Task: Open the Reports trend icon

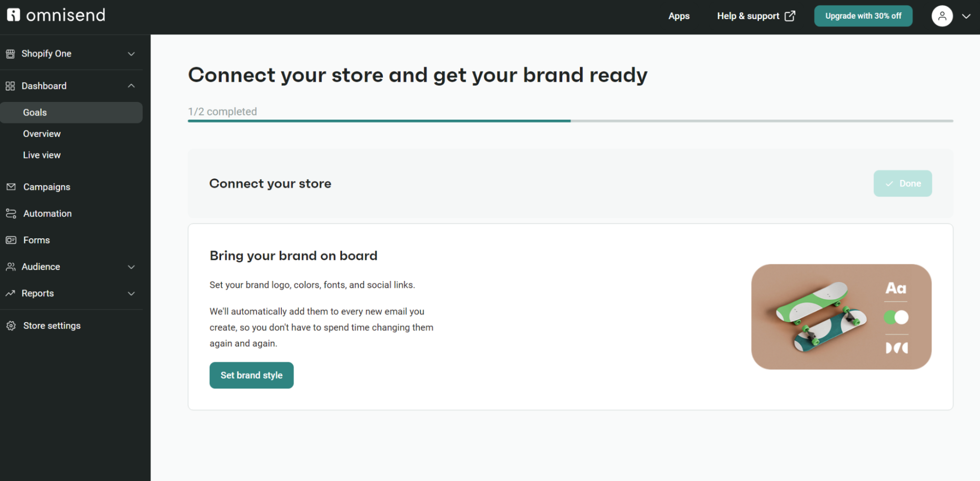Action: pos(11,293)
